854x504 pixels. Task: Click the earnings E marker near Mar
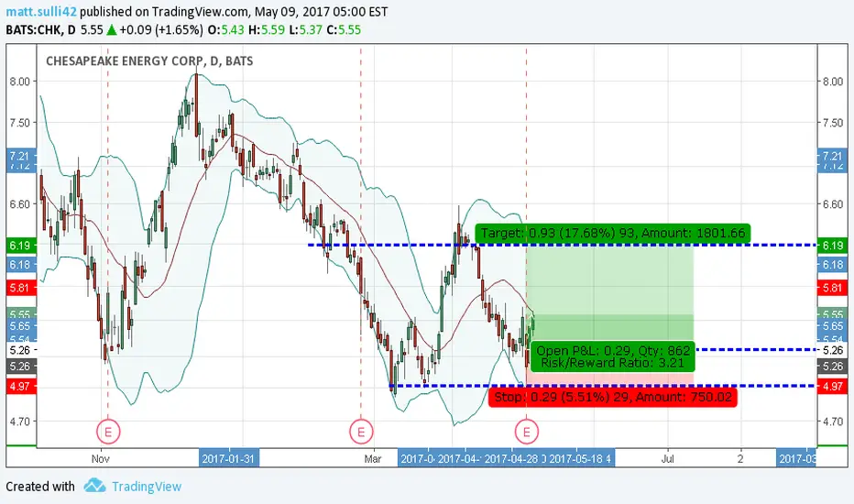(x=361, y=433)
